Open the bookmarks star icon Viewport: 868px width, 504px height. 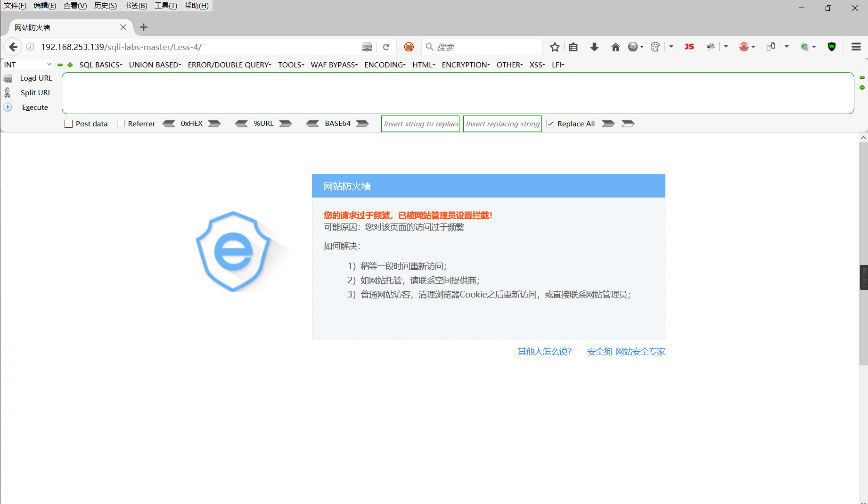(x=554, y=47)
